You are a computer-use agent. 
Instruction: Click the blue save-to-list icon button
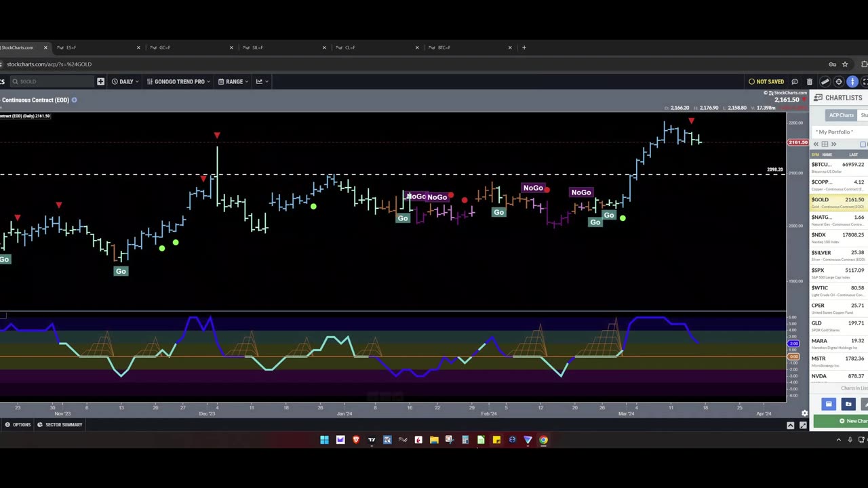[x=828, y=404]
